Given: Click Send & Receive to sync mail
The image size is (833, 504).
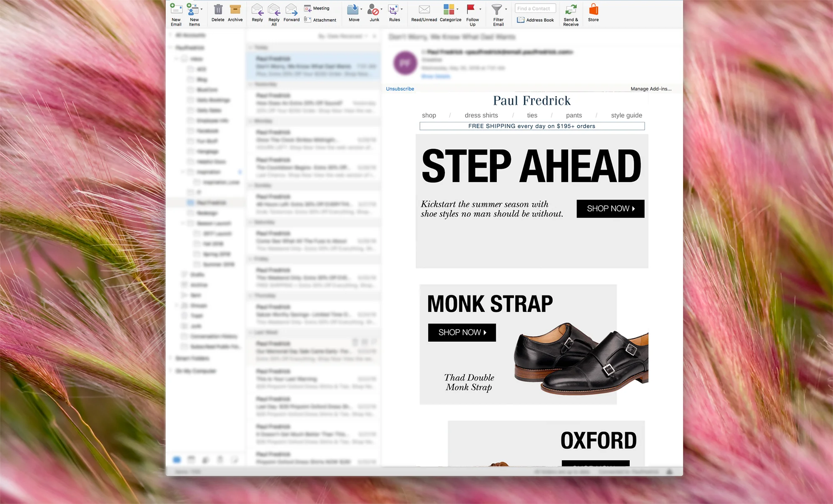Looking at the screenshot, I should point(571,13).
